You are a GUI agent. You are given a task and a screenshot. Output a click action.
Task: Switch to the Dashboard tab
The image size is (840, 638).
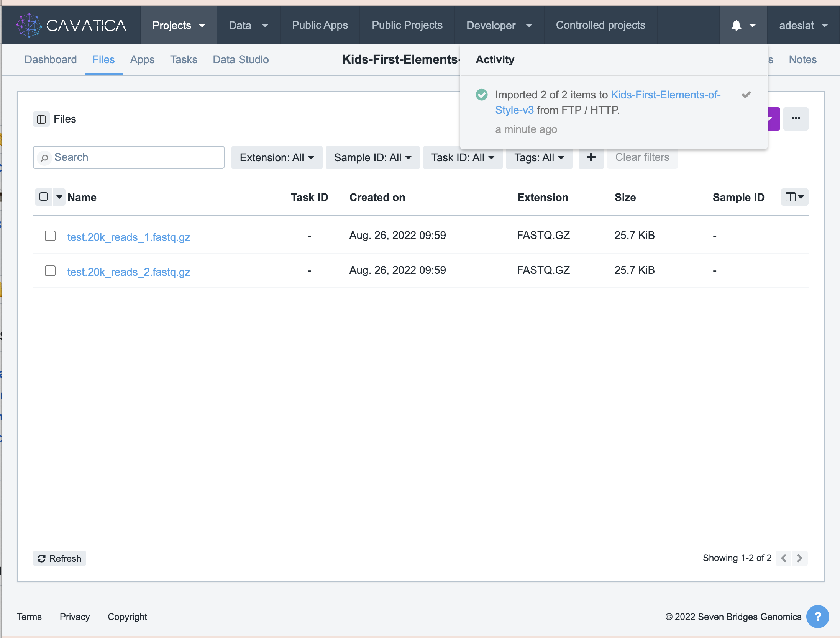(51, 60)
